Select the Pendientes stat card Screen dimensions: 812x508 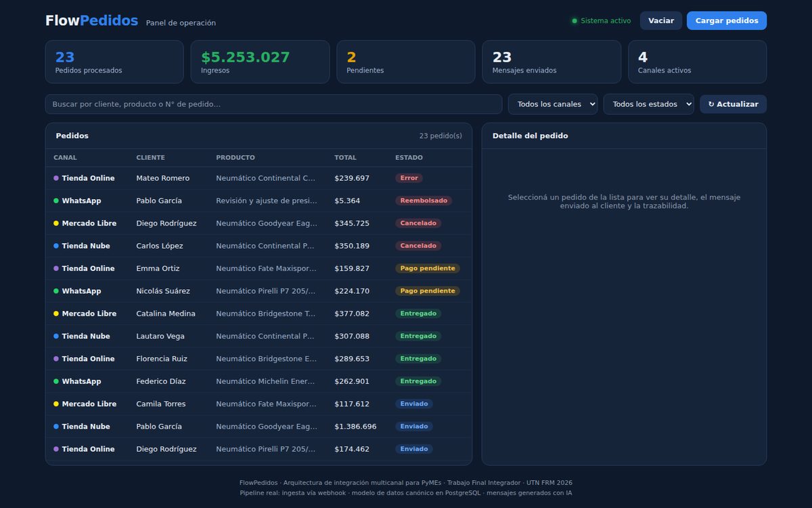[x=406, y=62]
